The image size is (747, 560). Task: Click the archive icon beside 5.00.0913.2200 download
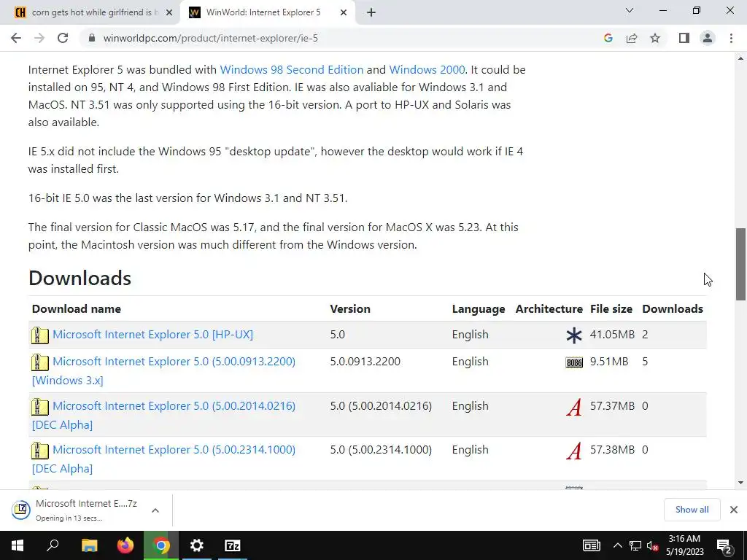coord(40,362)
